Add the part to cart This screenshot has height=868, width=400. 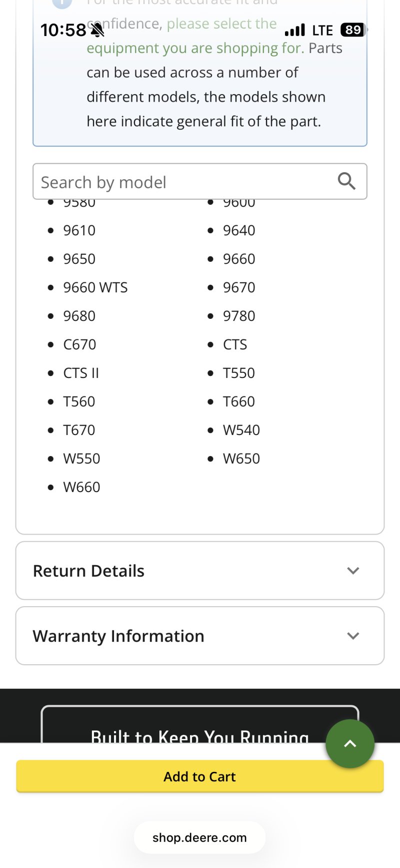tap(200, 776)
